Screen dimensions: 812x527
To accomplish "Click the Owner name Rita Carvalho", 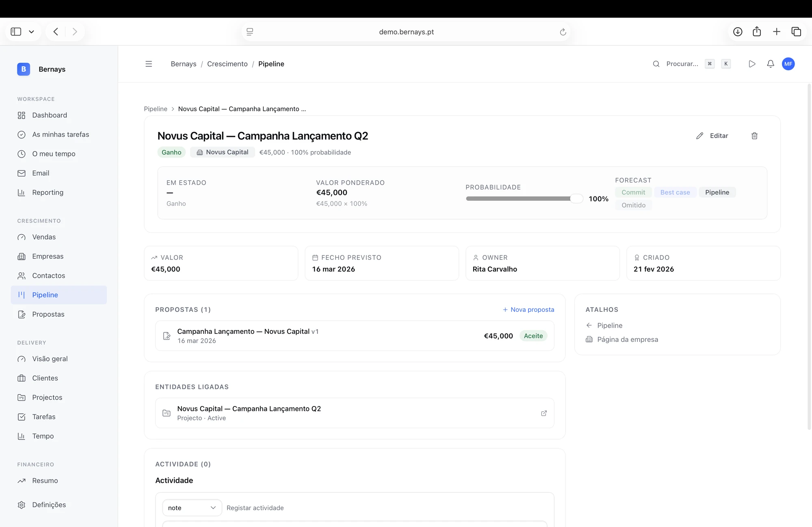I will point(495,269).
